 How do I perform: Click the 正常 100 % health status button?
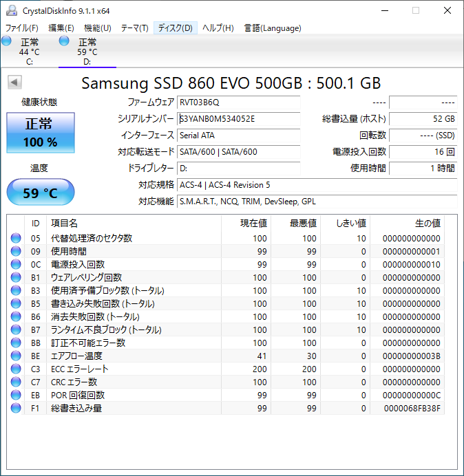point(41,133)
